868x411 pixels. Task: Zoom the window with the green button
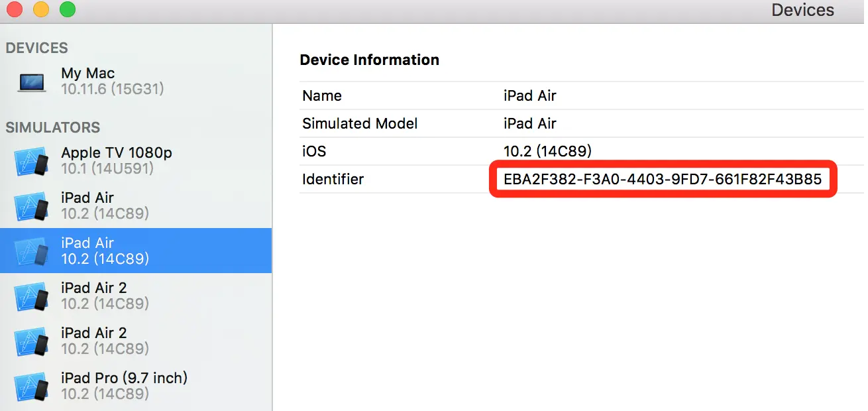tap(68, 9)
